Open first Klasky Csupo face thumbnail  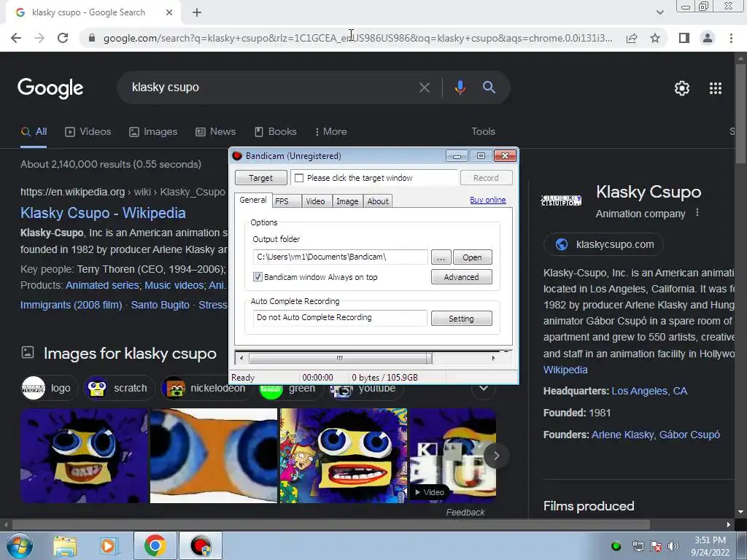point(85,456)
